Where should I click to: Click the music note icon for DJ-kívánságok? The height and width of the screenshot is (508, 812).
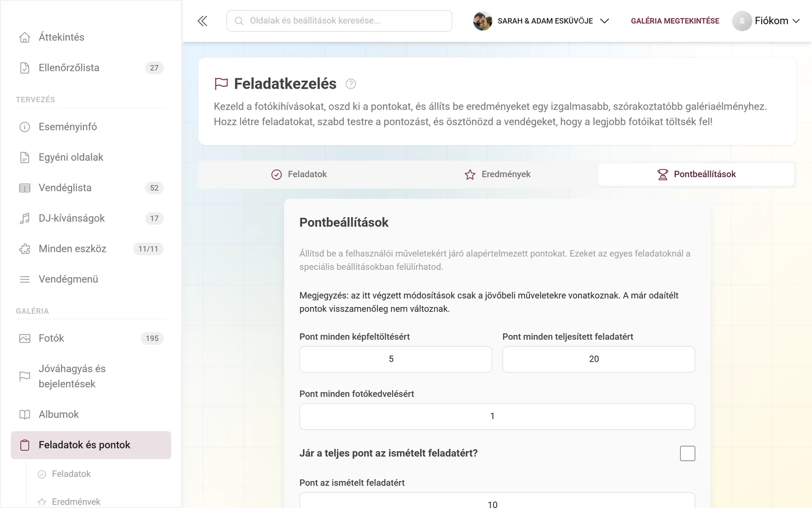tap(25, 218)
